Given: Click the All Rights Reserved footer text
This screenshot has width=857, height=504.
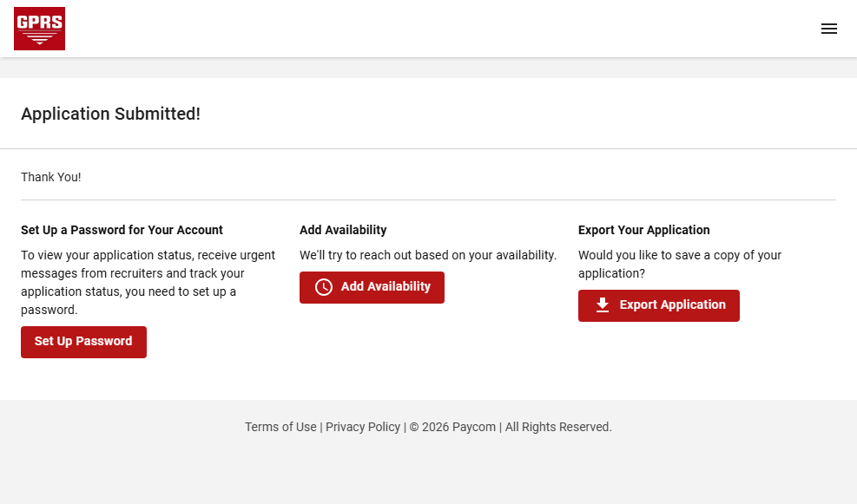Looking at the screenshot, I should point(558,427).
